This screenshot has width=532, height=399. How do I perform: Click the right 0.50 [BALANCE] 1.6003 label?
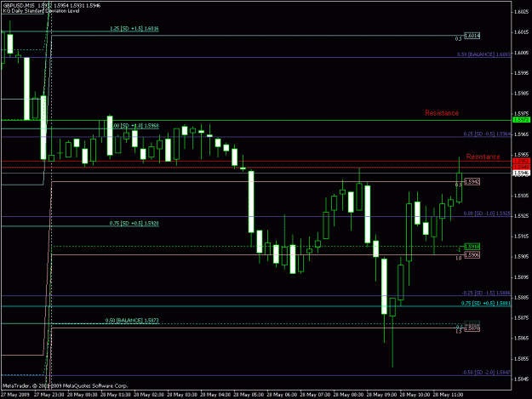[x=483, y=54]
